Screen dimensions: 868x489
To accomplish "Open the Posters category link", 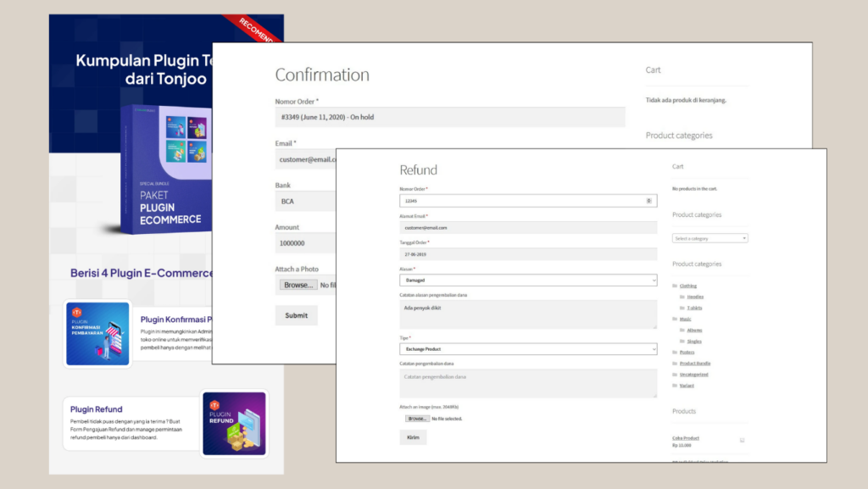I will 687,353.
